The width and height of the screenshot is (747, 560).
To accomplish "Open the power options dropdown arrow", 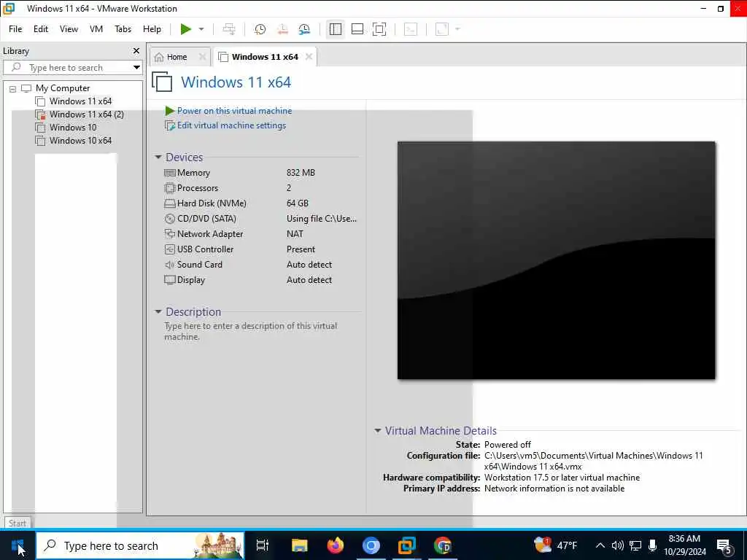I will tap(201, 29).
